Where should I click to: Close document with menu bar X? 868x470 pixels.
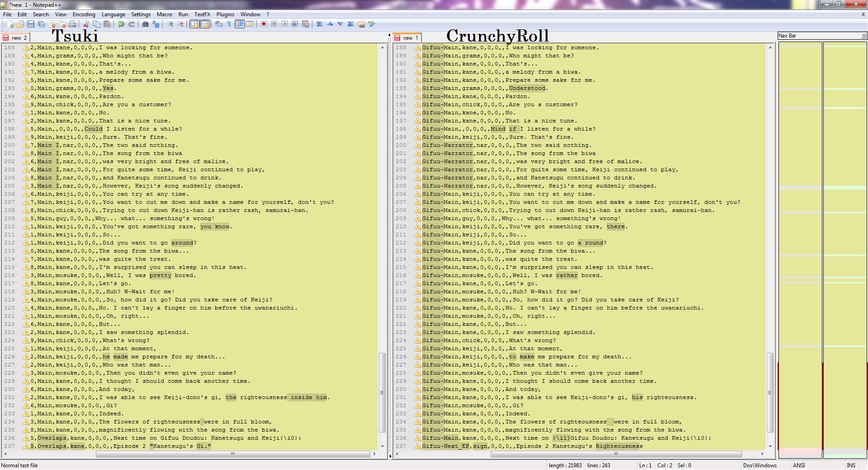click(863, 14)
